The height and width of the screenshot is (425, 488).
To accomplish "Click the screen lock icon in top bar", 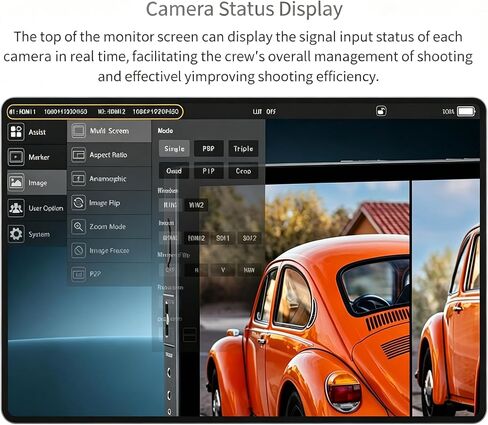I will pos(381,111).
